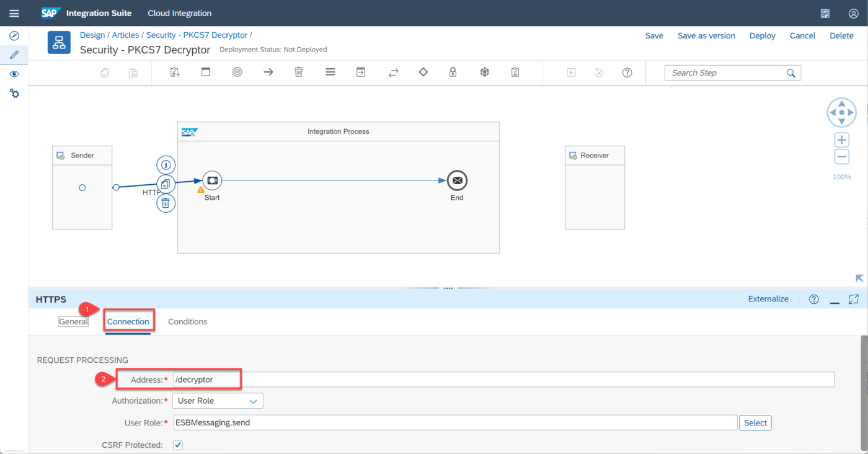Select the Start message event

[212, 180]
